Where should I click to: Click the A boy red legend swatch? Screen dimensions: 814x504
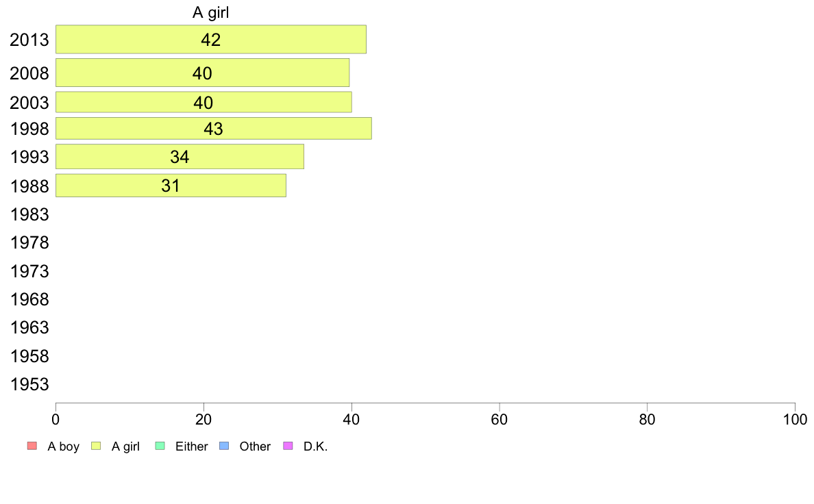(x=32, y=446)
